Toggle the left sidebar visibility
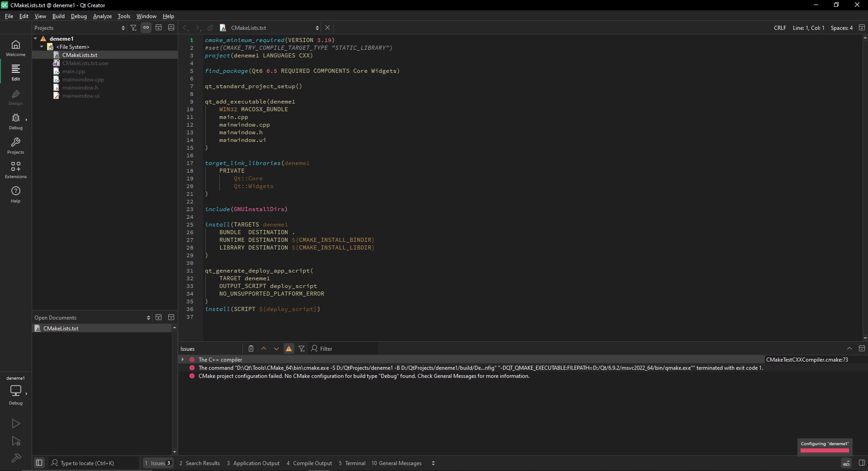 point(39,463)
